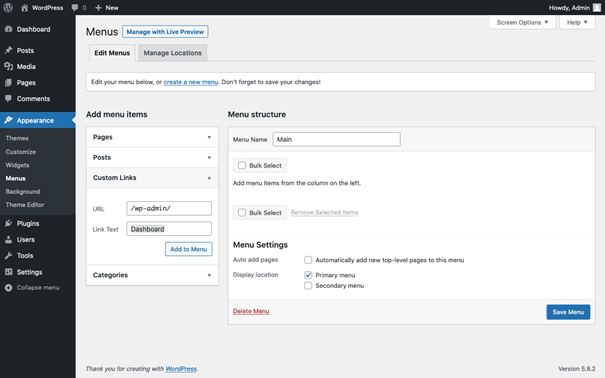Open the Widgets submenu item
The image size is (605, 378).
17,165
